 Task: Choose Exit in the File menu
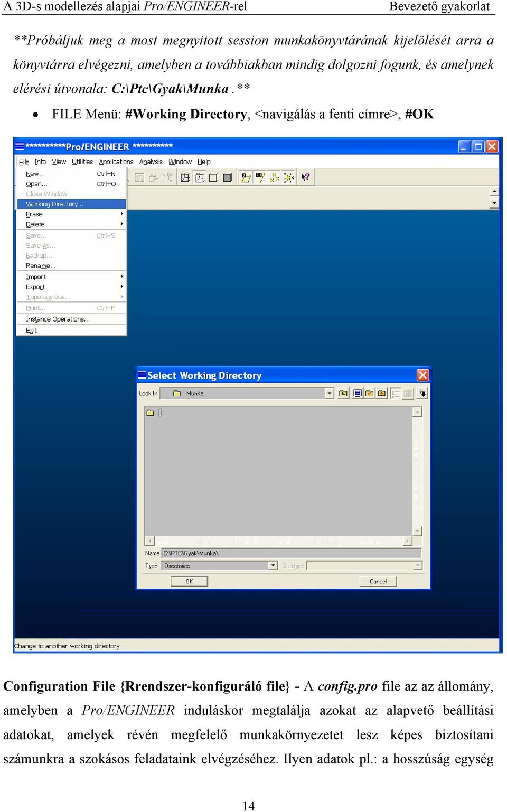coord(71,330)
